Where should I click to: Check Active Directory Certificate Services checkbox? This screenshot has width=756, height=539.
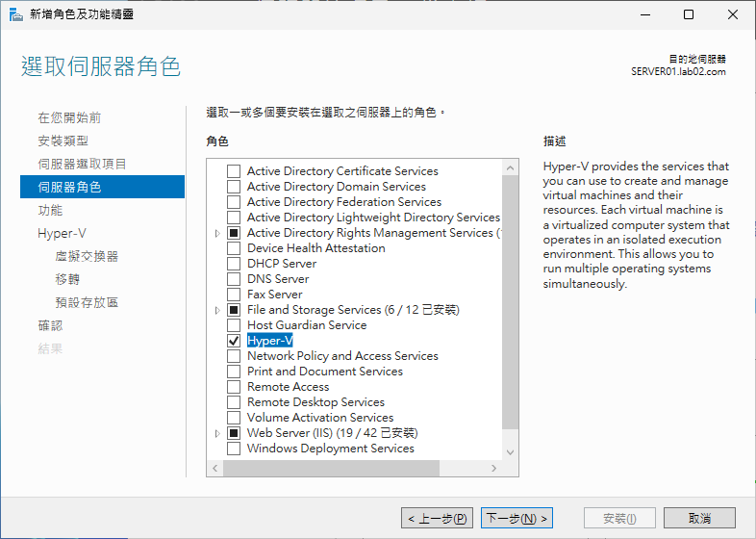point(234,171)
